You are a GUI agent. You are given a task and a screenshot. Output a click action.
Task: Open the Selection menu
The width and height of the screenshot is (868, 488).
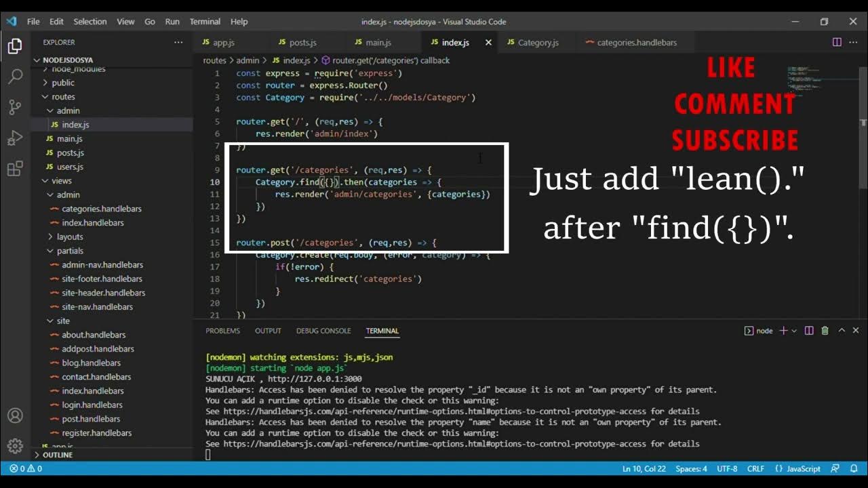click(90, 22)
